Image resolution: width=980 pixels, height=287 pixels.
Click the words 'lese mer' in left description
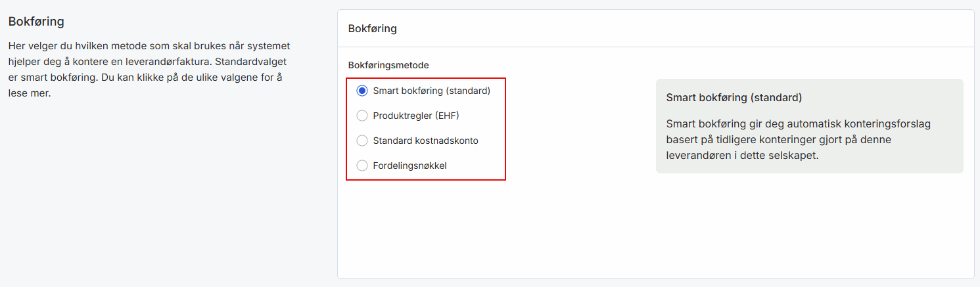29,93
